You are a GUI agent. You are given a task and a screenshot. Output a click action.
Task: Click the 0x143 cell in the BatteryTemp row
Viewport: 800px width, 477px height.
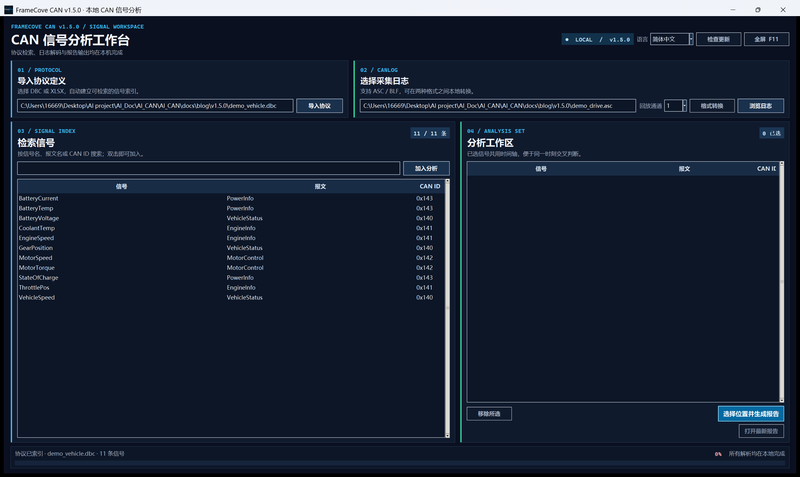(424, 208)
